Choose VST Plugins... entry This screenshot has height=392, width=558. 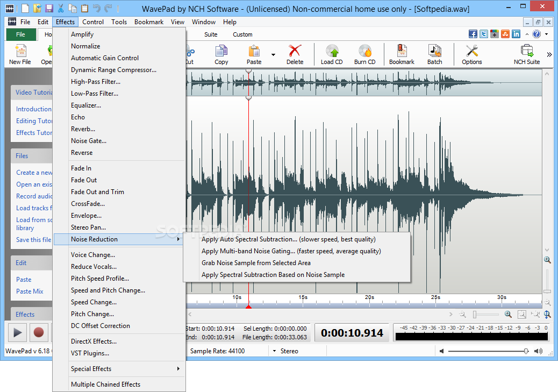point(119,353)
